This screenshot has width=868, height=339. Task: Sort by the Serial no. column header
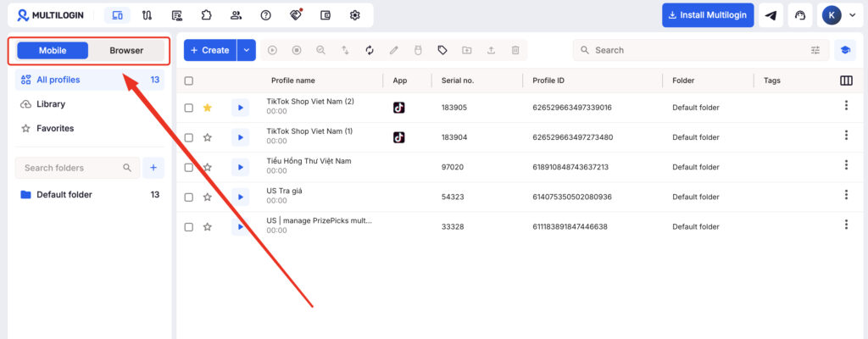pos(458,81)
